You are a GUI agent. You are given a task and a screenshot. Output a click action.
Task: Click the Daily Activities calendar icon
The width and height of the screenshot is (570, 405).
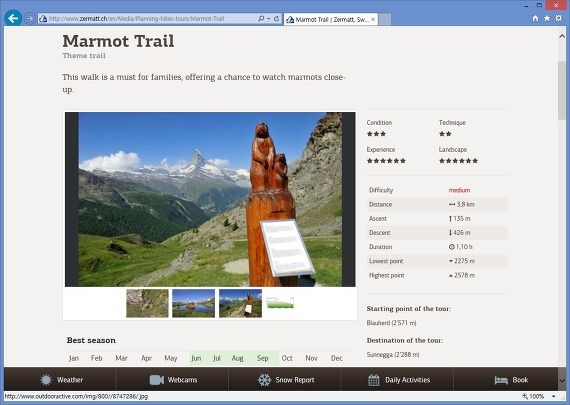coord(374,380)
